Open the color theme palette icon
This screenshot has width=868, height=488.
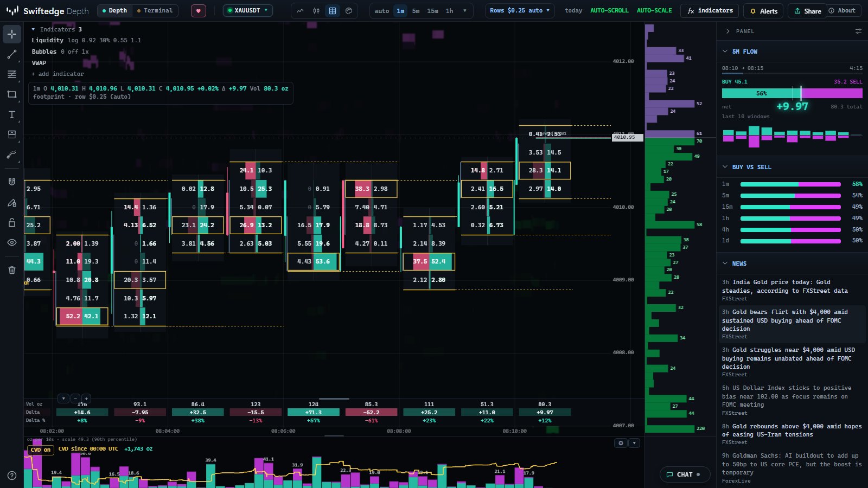(349, 11)
